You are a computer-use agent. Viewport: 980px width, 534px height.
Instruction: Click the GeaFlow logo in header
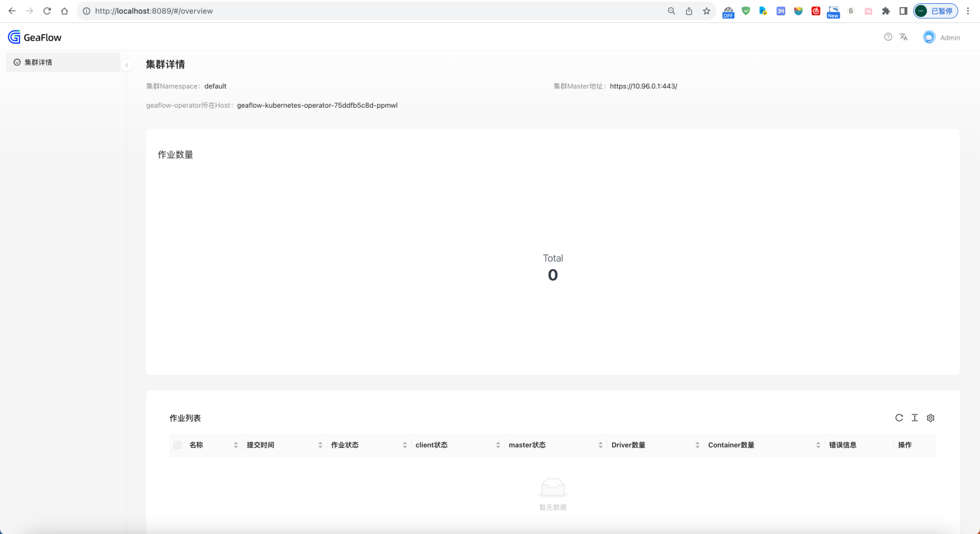(x=35, y=37)
